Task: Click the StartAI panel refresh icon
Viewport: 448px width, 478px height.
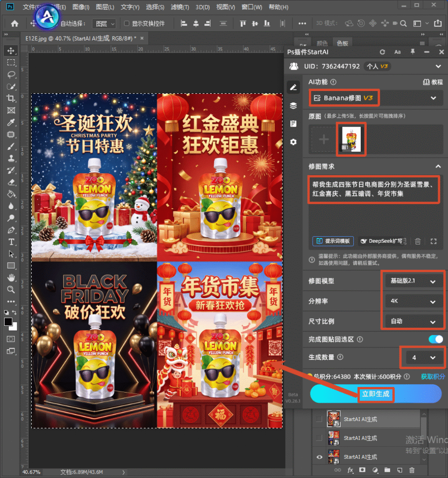Action: coord(382,52)
